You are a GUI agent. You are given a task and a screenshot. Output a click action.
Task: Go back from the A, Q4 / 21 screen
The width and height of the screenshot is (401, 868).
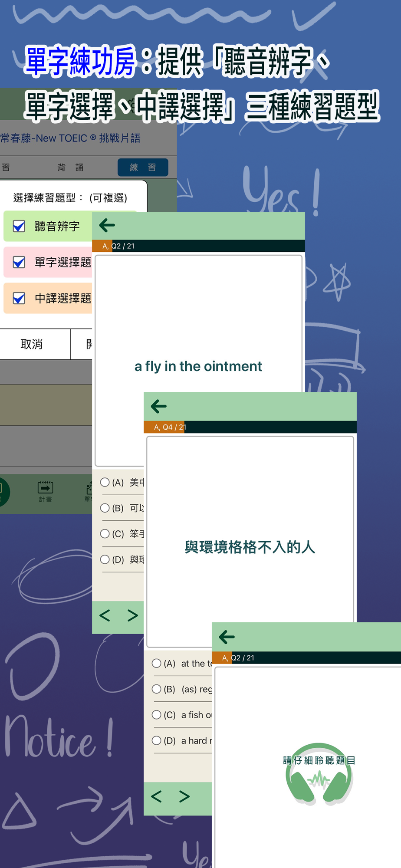(159, 407)
